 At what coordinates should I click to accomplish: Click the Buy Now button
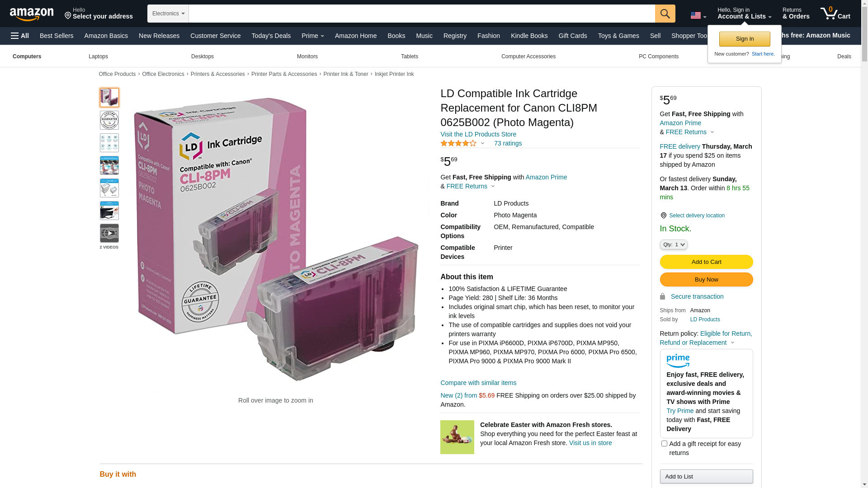pyautogui.click(x=706, y=280)
